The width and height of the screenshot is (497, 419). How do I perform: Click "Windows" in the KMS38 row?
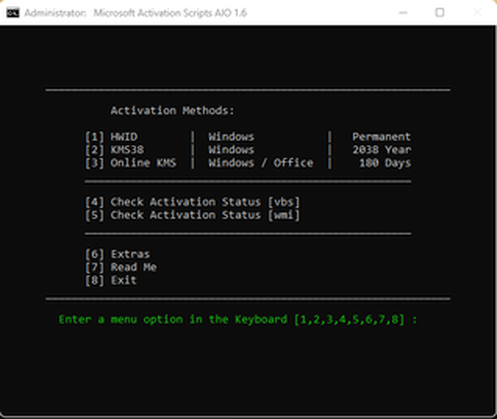tap(231, 150)
